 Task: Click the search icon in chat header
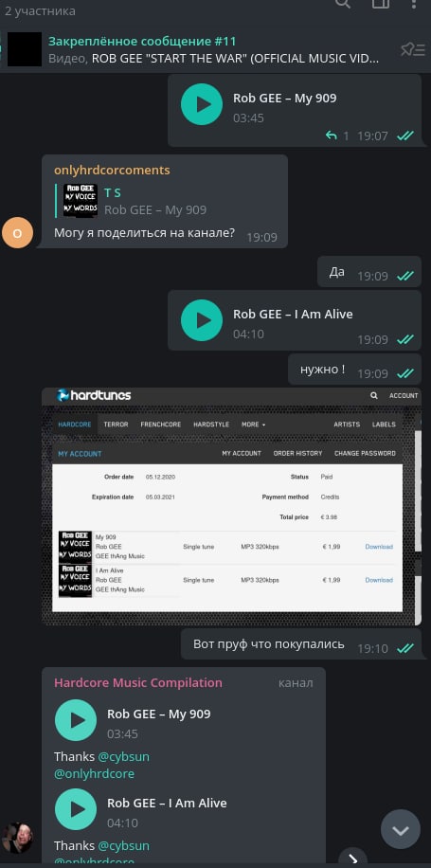[343, 4]
